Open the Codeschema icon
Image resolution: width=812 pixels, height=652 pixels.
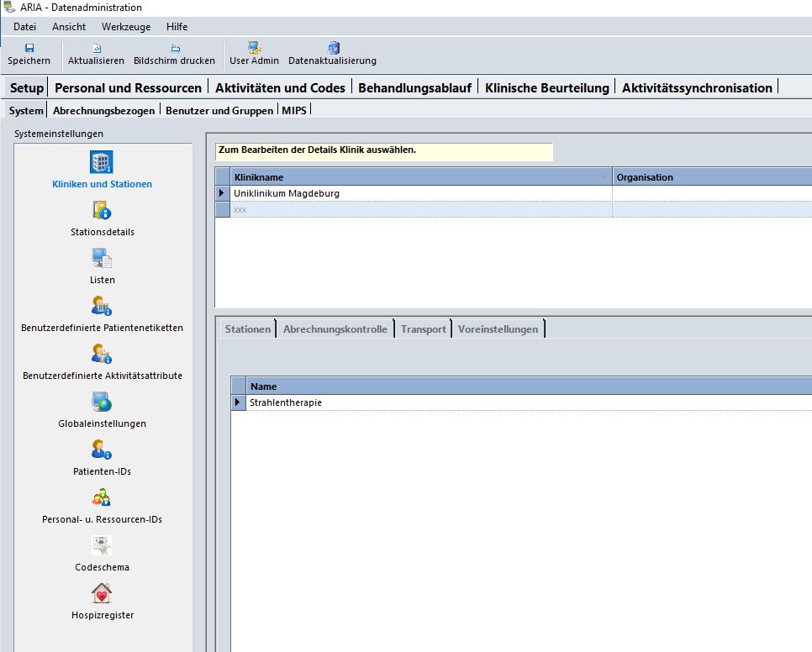[x=102, y=546]
